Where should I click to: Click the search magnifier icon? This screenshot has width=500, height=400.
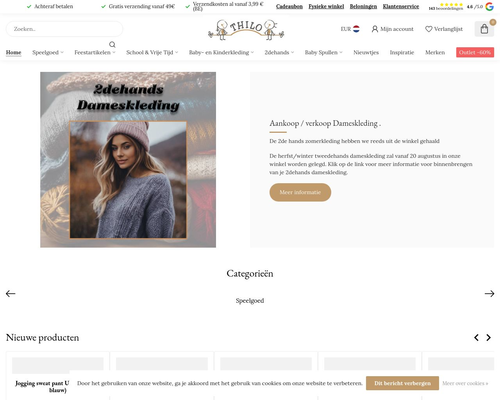click(x=112, y=44)
